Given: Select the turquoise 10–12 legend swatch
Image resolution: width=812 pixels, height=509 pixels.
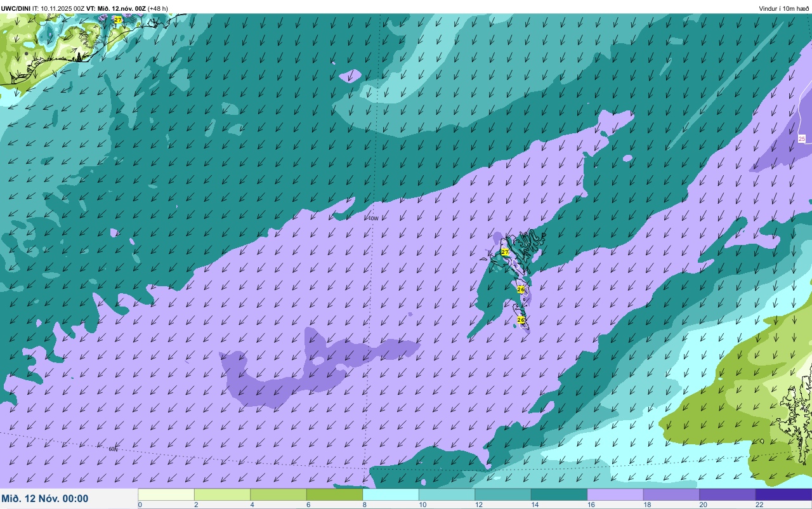Looking at the screenshot, I should tap(447, 494).
